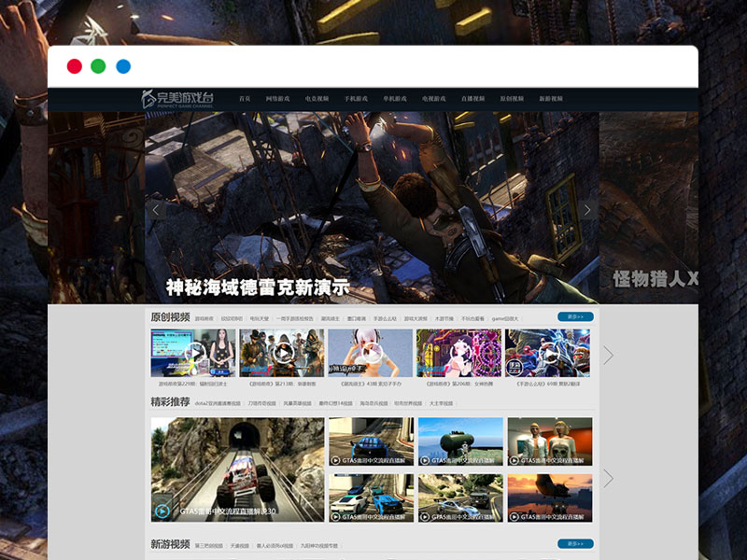Click the play icon on the monster truck video
The image size is (747, 560).
(162, 511)
